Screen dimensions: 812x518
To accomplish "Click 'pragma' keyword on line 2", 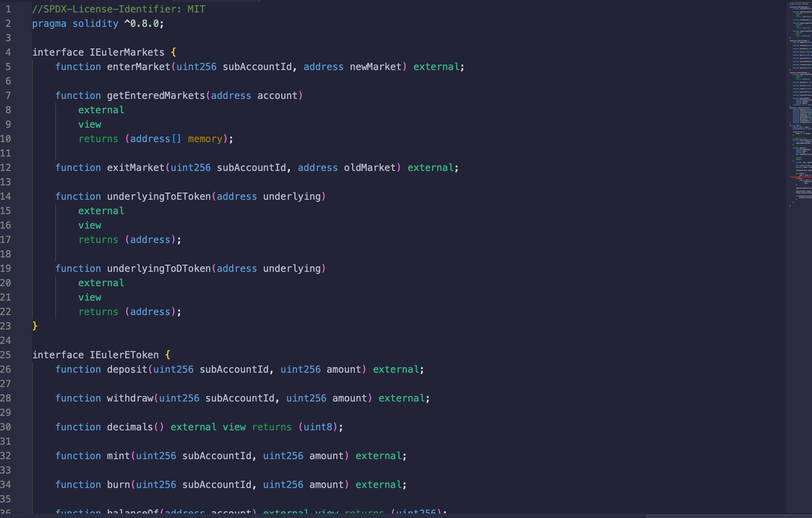I will 49,24.
